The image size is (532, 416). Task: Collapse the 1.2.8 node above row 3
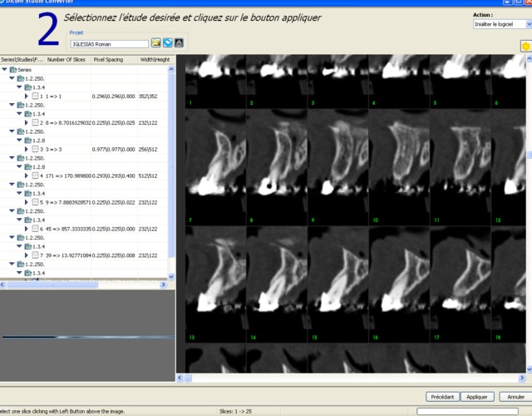19,141
